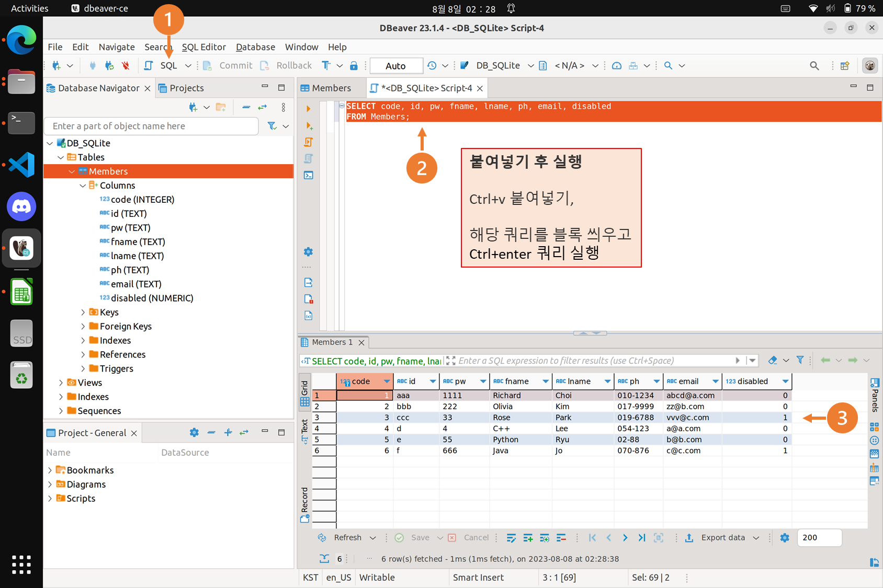Switch to the Projects tab
The height and width of the screenshot is (588, 883).
click(181, 88)
